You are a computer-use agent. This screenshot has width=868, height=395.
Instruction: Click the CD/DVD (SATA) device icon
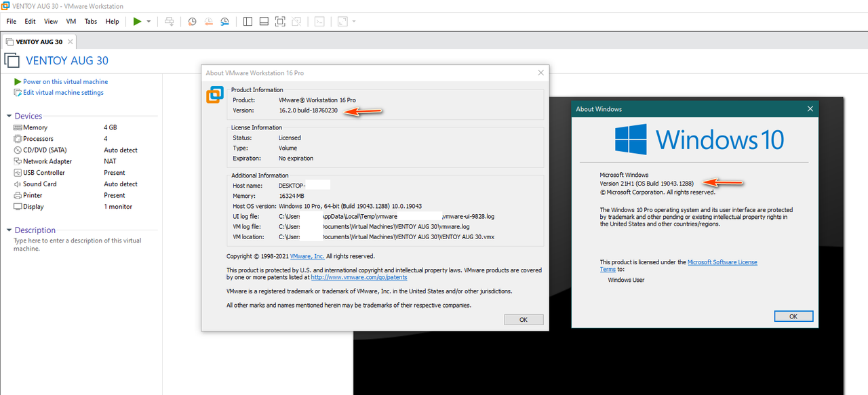18,150
